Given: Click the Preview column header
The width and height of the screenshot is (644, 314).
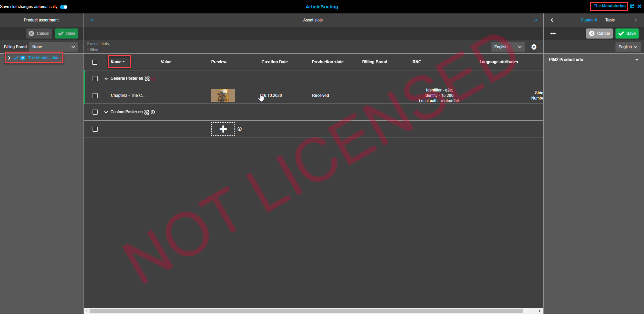Looking at the screenshot, I should (x=219, y=62).
